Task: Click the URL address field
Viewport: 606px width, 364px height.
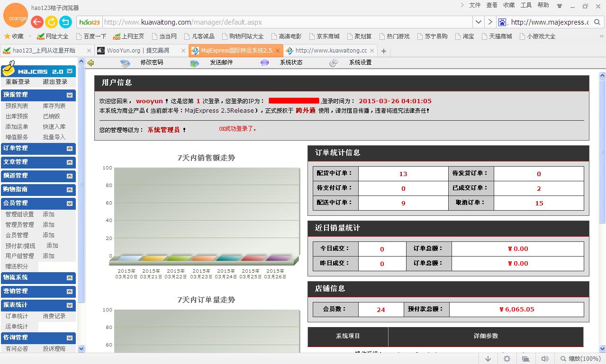Action: coord(287,22)
